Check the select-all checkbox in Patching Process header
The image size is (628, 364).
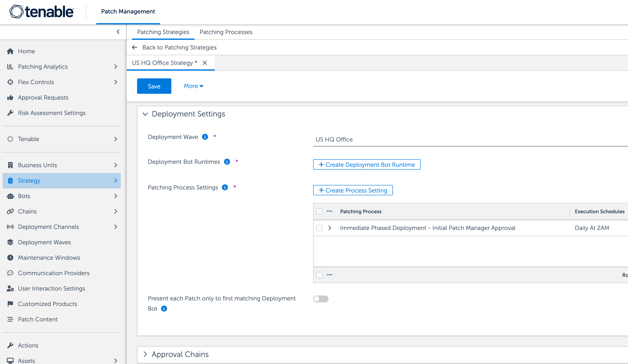tap(319, 211)
